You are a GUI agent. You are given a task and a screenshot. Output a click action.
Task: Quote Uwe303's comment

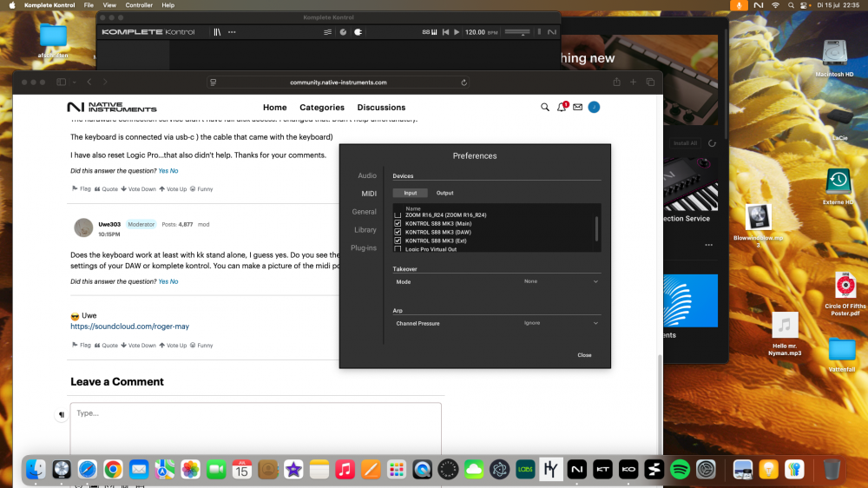coord(106,345)
